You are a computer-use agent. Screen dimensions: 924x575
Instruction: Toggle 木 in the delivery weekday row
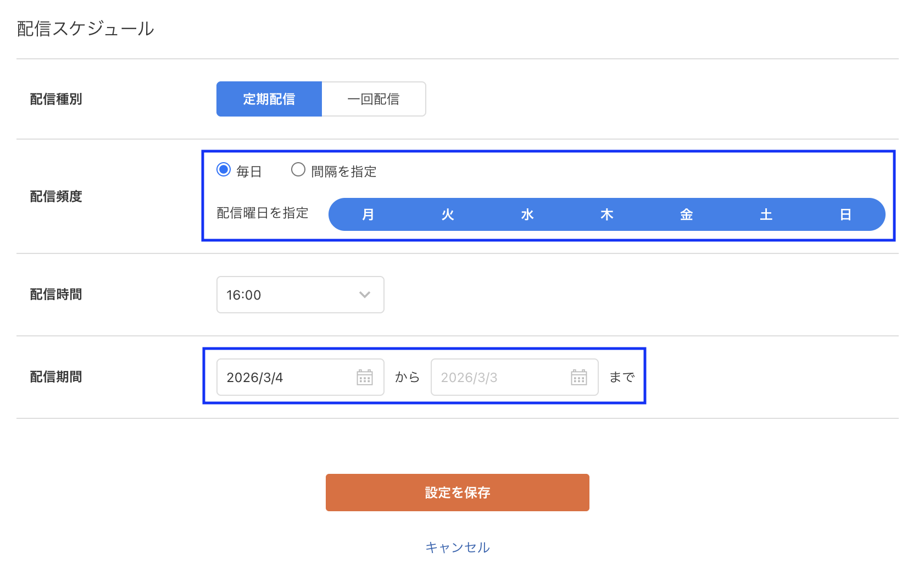click(606, 214)
